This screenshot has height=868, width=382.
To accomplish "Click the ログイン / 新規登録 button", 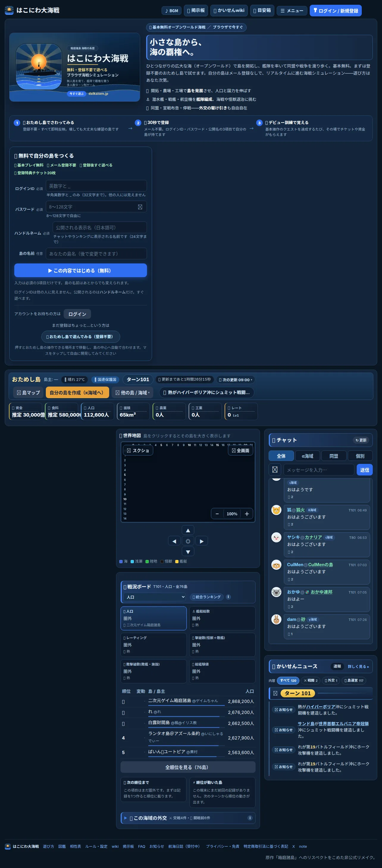I will 336,11.
